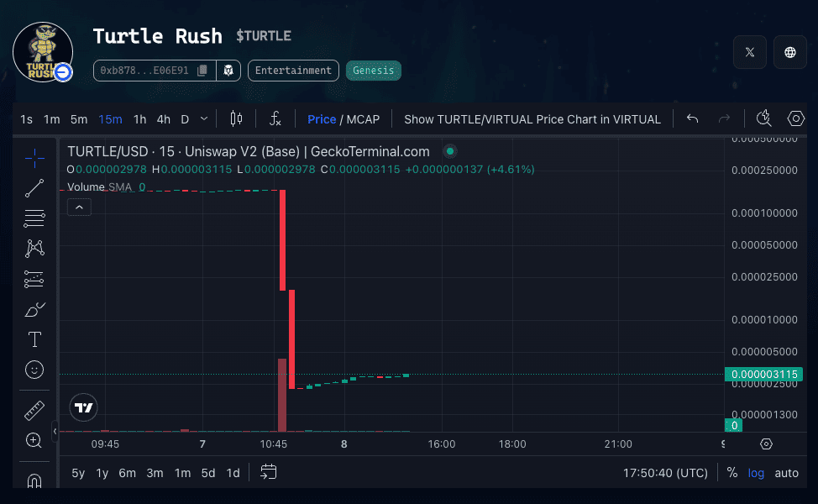Open the emoji icons tool

34,370
